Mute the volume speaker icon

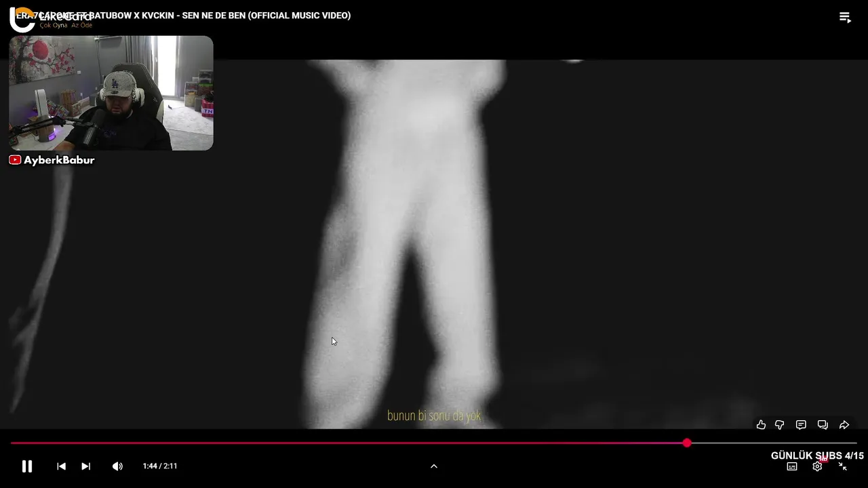point(117,466)
